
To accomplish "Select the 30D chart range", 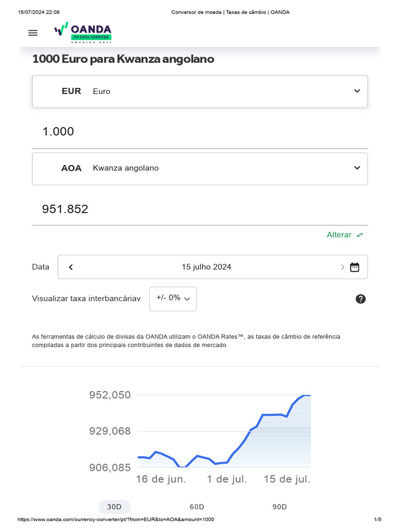I will (114, 507).
